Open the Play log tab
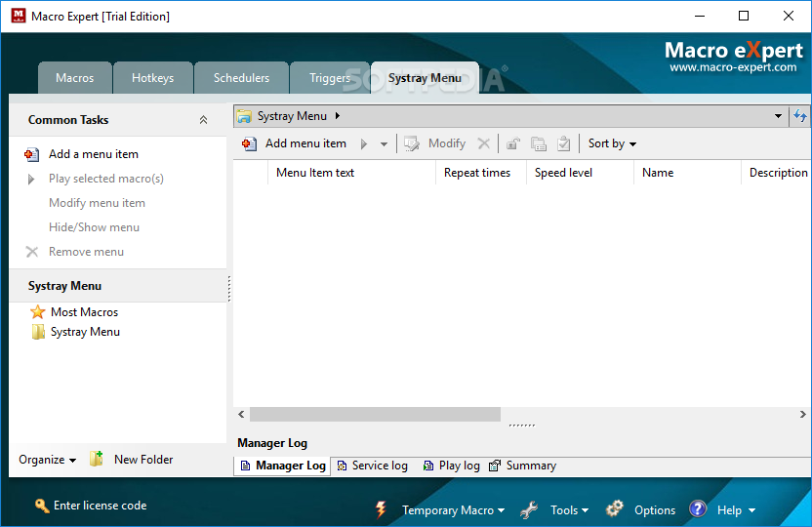 pyautogui.click(x=452, y=466)
